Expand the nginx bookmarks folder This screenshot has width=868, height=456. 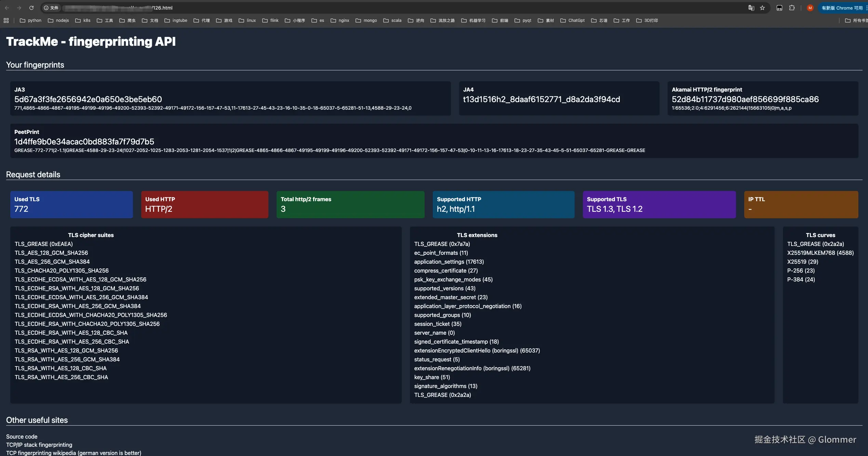[x=340, y=20]
